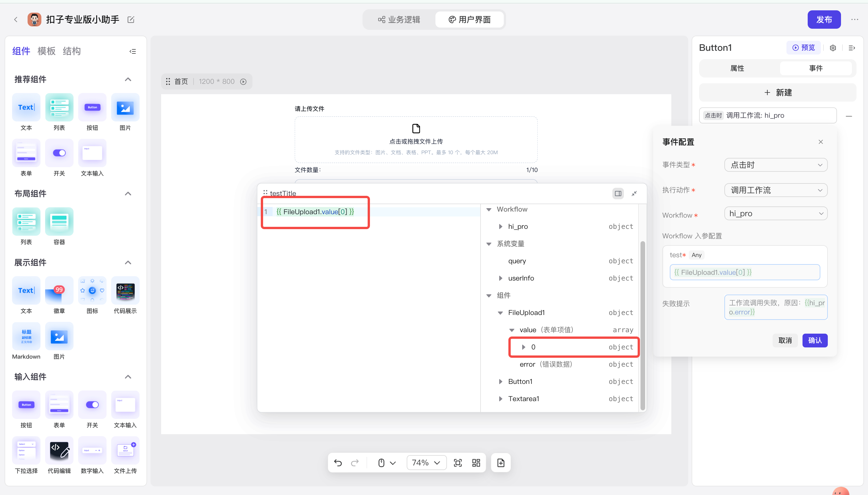The height and width of the screenshot is (495, 868).
Task: Open Button1 settings gear icon
Action: tap(833, 48)
